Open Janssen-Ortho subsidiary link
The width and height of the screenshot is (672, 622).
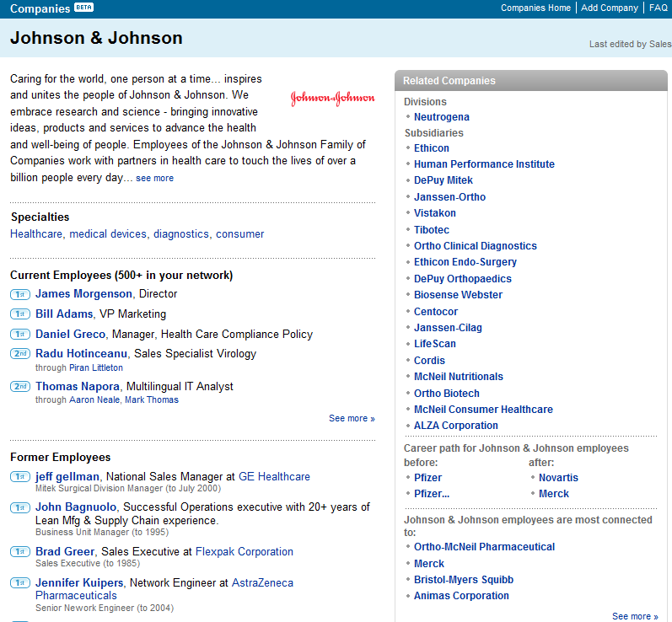tap(449, 197)
